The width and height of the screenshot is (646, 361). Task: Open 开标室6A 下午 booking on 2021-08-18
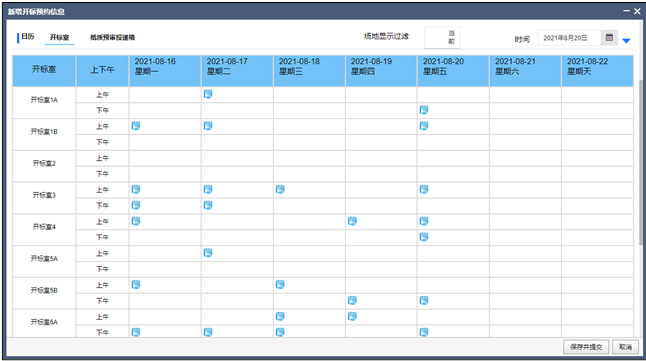280,332
